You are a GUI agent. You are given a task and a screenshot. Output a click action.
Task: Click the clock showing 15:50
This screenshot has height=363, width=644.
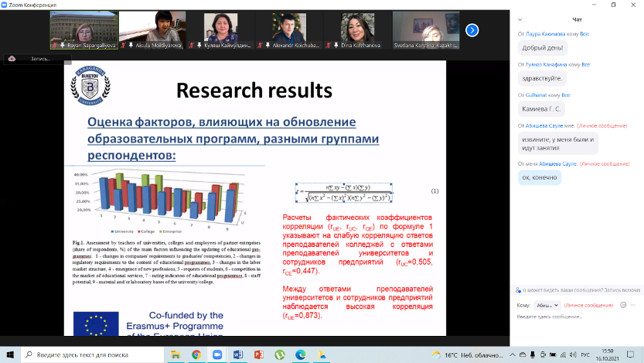tap(608, 354)
